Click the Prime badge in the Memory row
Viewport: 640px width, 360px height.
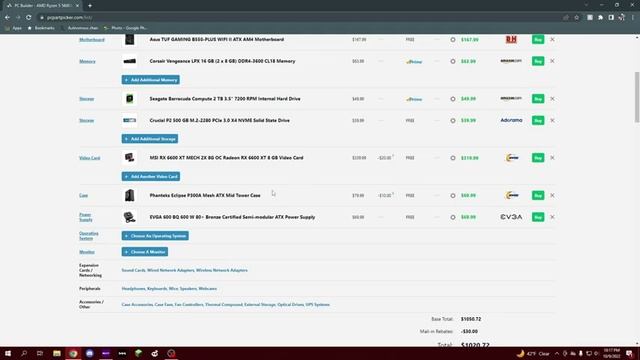414,62
